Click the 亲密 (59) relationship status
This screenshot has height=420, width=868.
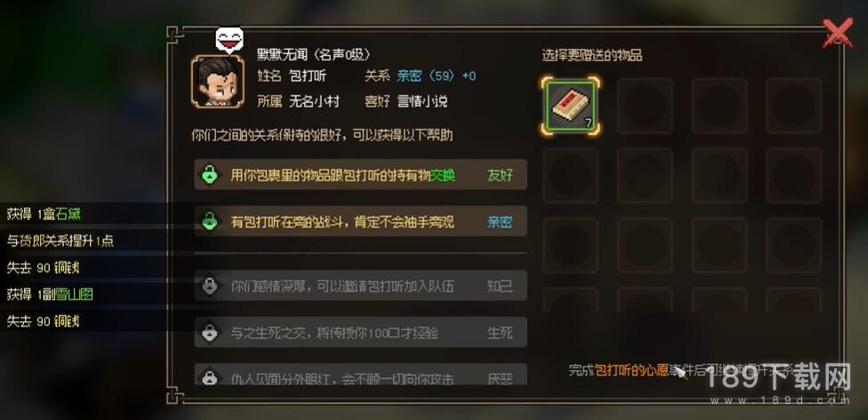click(x=424, y=76)
